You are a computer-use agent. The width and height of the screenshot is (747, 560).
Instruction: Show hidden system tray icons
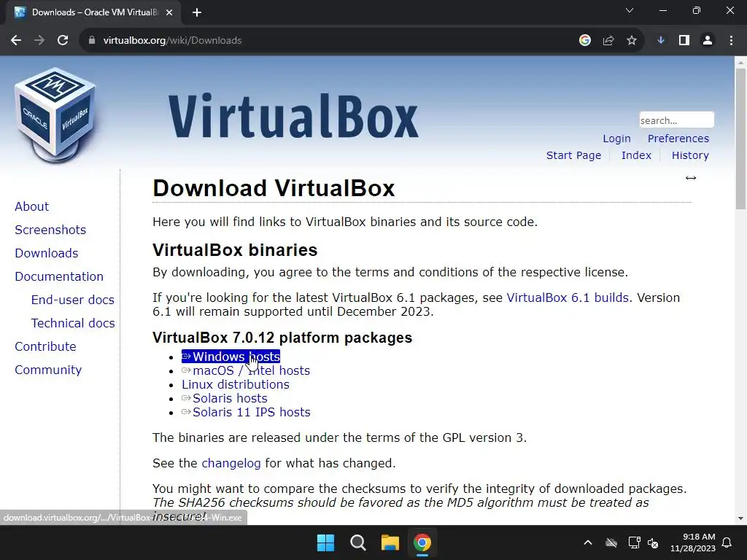pyautogui.click(x=588, y=542)
